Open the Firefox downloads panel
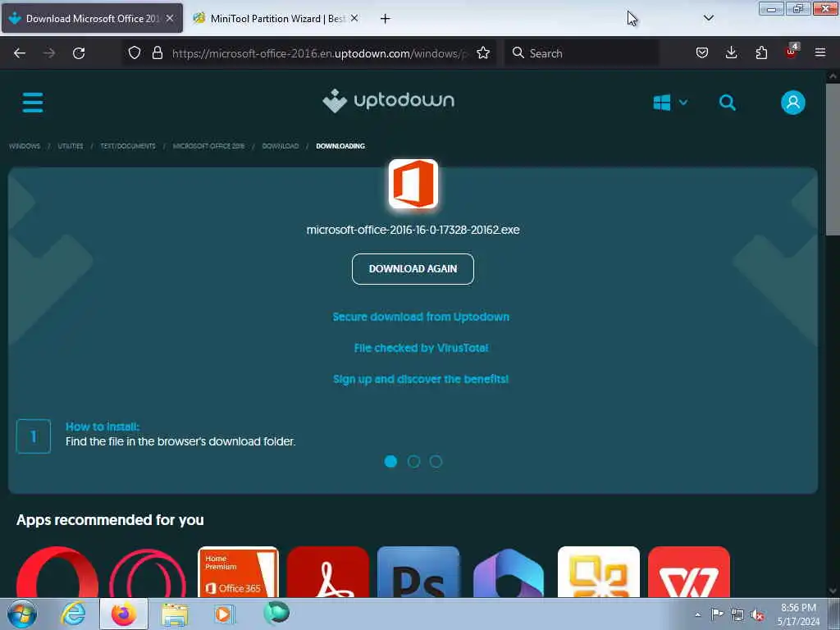This screenshot has width=840, height=630. coord(731,52)
